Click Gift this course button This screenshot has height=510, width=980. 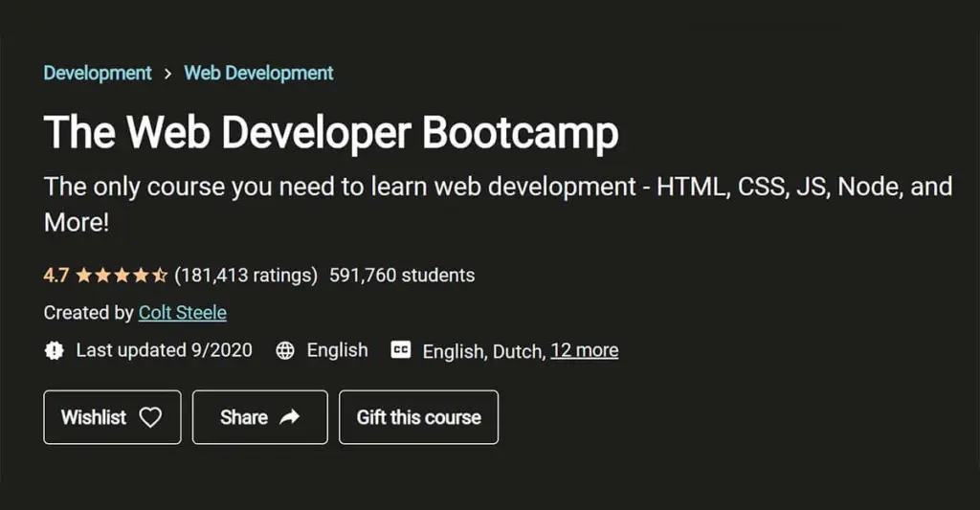coord(419,417)
